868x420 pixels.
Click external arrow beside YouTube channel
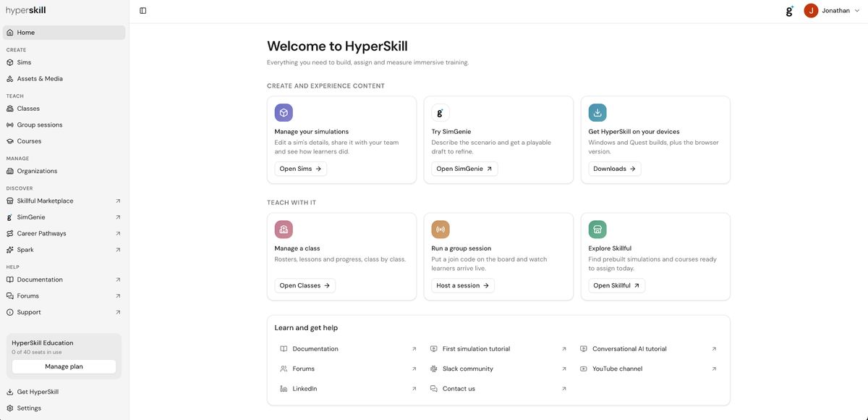point(714,369)
